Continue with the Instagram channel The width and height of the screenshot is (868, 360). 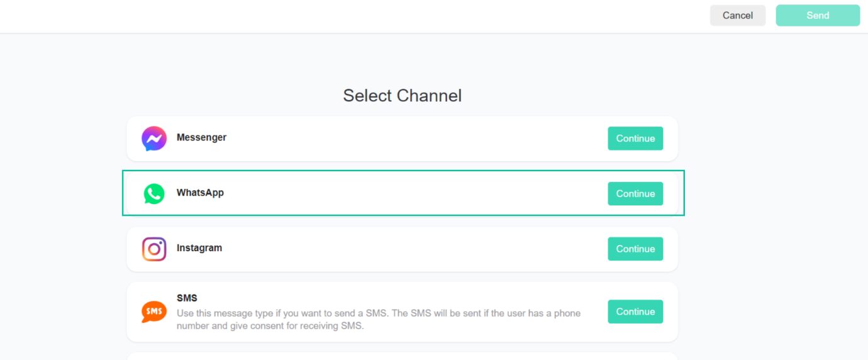click(x=635, y=249)
